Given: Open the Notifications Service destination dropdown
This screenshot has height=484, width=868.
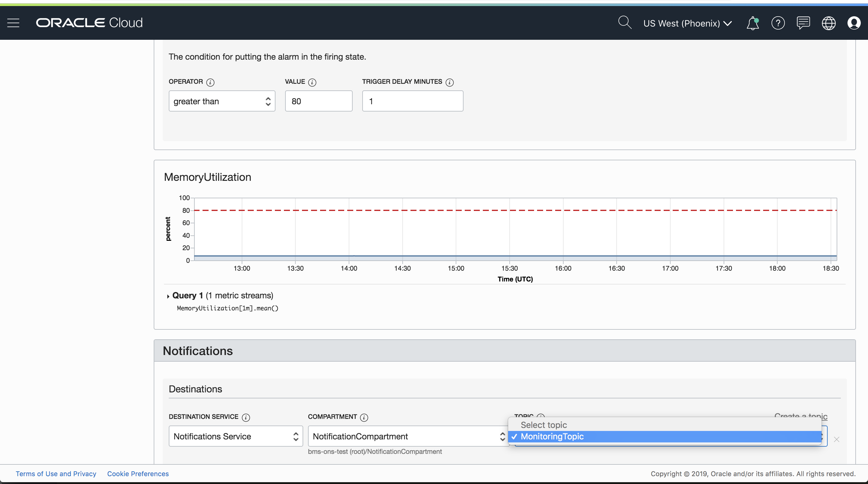Looking at the screenshot, I should tap(235, 436).
